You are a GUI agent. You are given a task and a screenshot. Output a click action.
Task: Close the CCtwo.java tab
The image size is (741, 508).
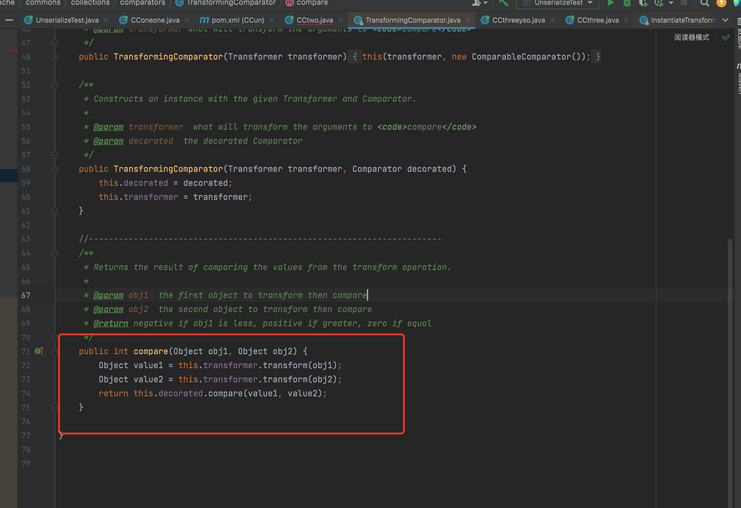click(x=341, y=20)
